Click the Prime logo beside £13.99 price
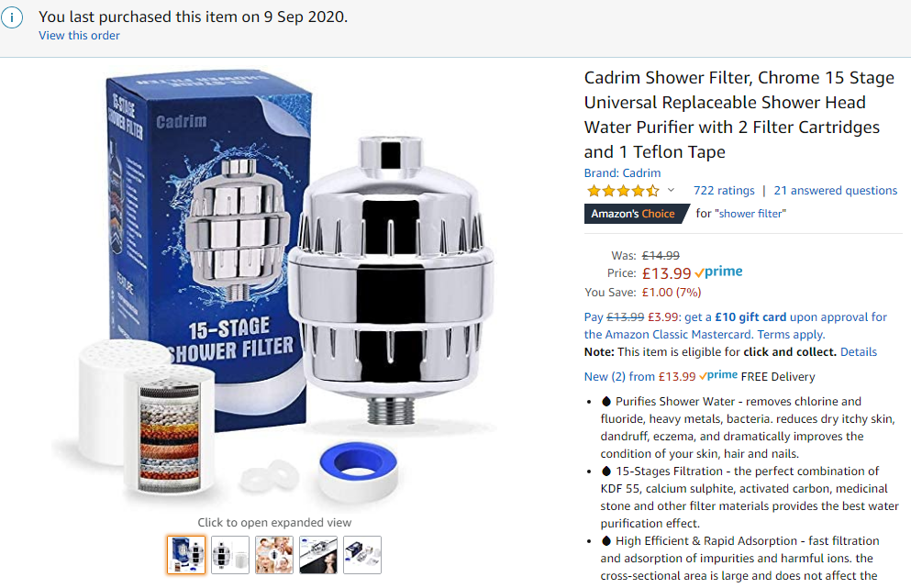This screenshot has height=588, width=911. 718,272
